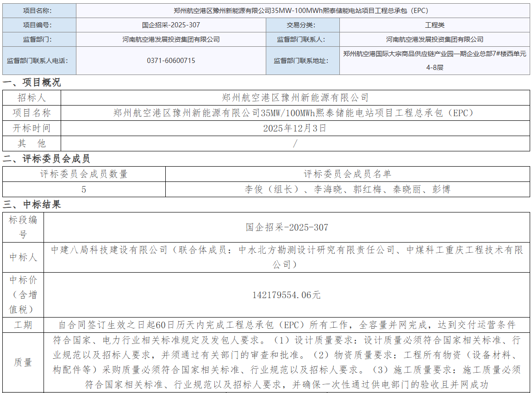
Task: Click the list of evaluation committee member names
Action: point(347,189)
